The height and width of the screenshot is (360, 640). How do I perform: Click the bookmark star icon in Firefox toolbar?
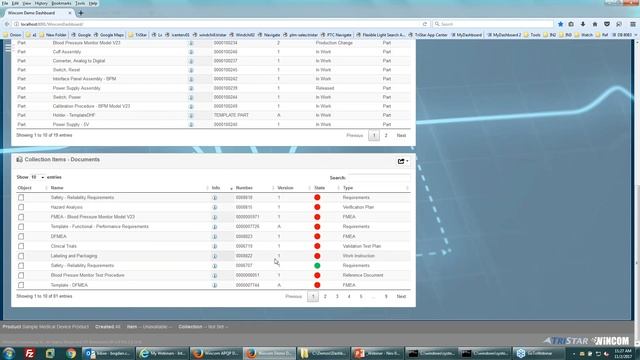560,24
